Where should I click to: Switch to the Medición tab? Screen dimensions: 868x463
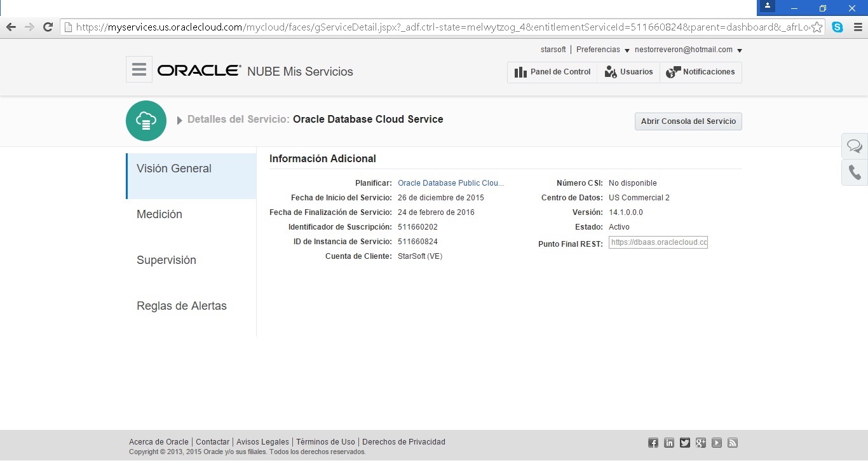(159, 214)
